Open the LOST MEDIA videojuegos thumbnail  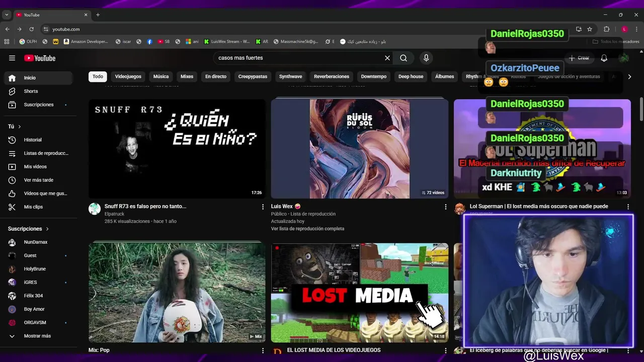pyautogui.click(x=360, y=293)
